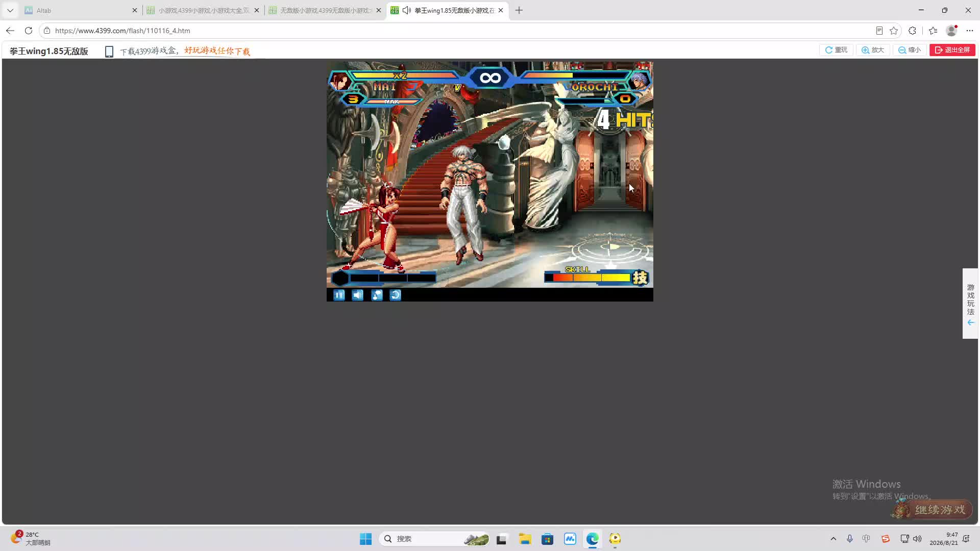Click the Edge browser taskbar icon
Viewport: 980px width, 551px height.
pyautogui.click(x=593, y=539)
